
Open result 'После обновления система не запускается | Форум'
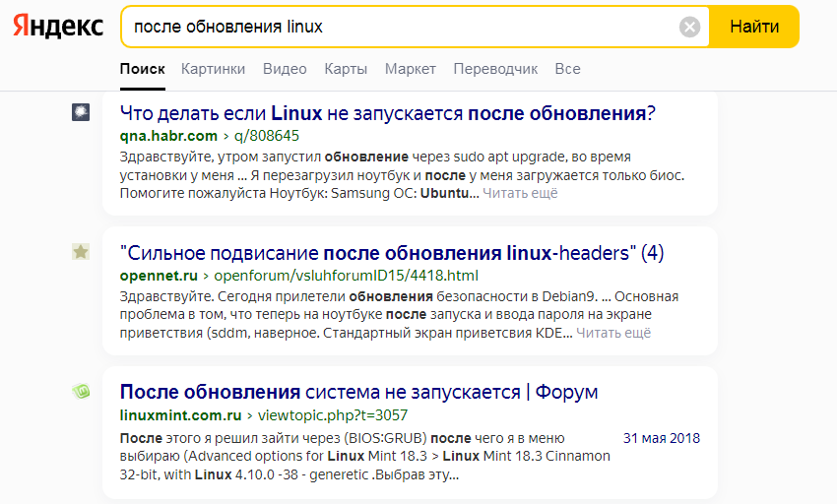coord(358,392)
